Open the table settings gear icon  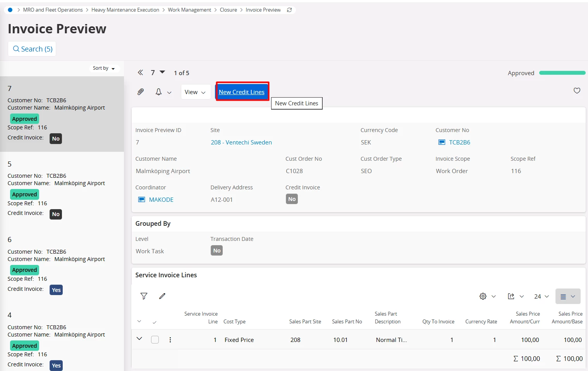click(x=483, y=296)
